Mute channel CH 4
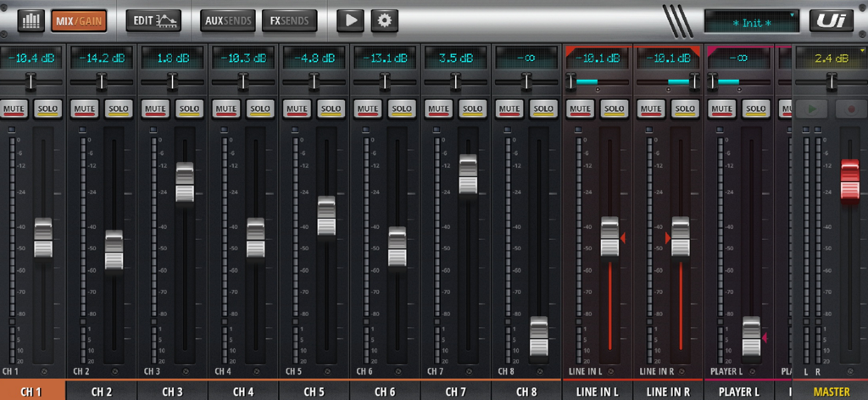 click(226, 109)
